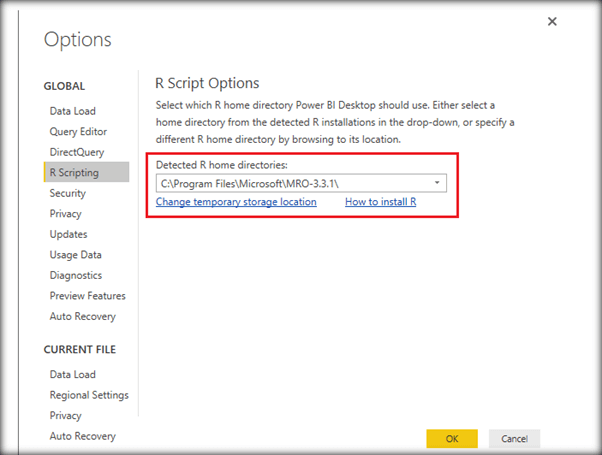Show the Updates options
This screenshot has height=455, width=602.
click(68, 234)
